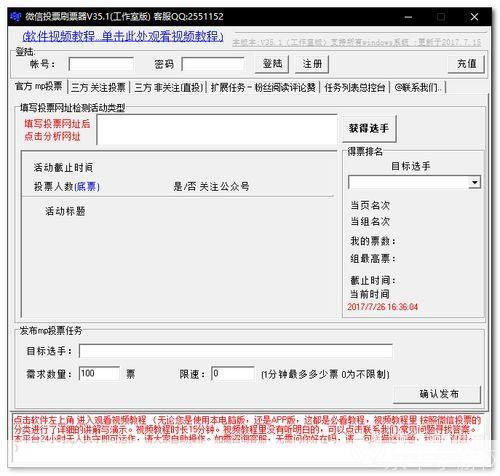The width and height of the screenshot is (500, 476).
Task: Click the 当组名次 label
Action: tap(370, 221)
